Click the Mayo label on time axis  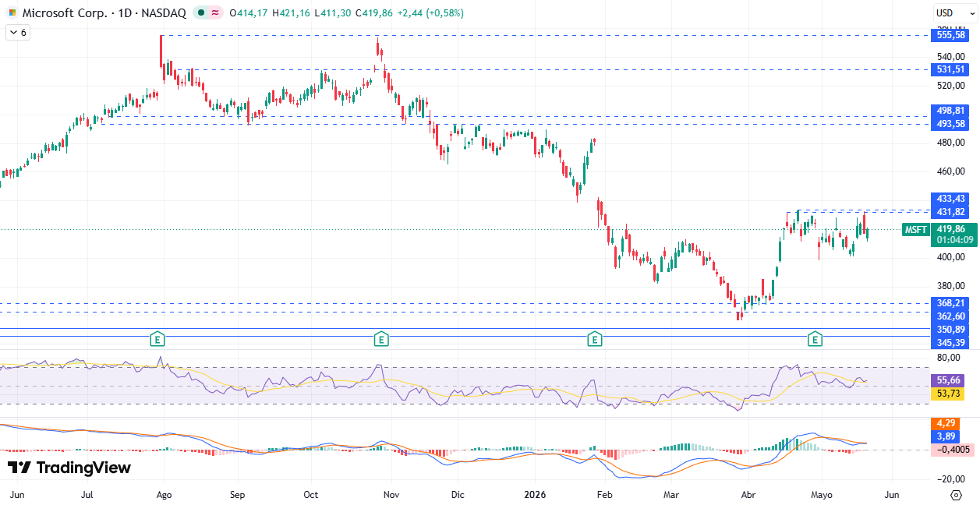pos(821,494)
